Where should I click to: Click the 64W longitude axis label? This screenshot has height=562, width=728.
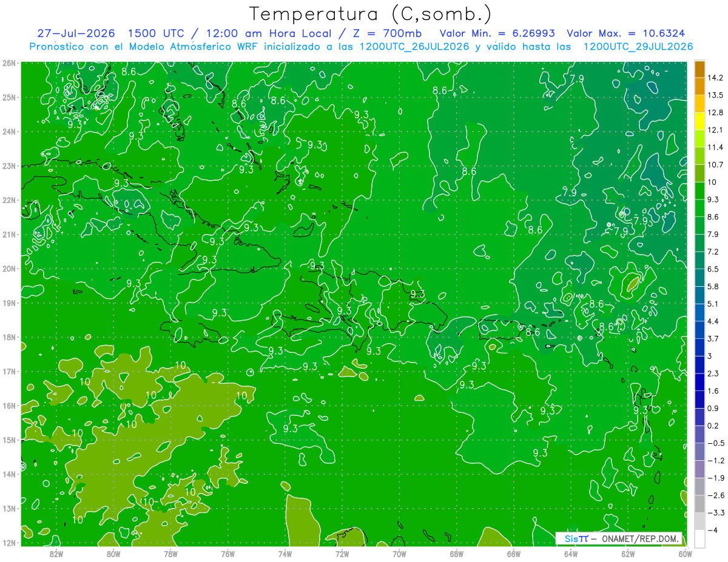click(x=571, y=554)
